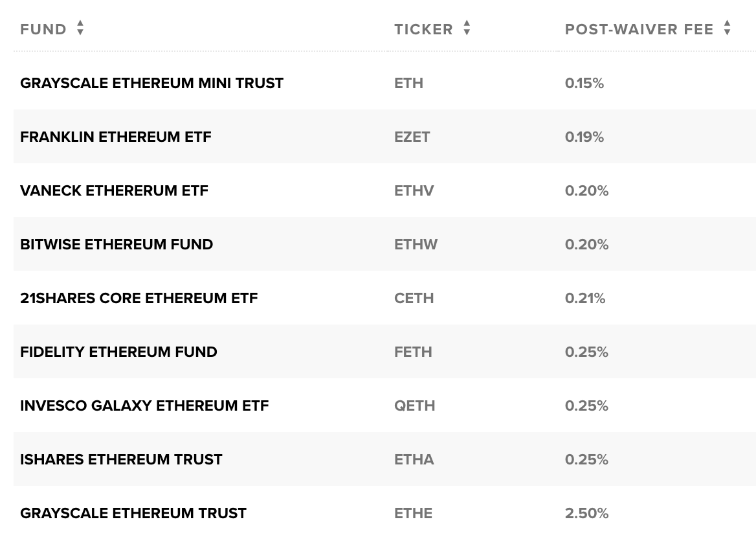Click the TICKER column header
This screenshot has width=756, height=548.
click(423, 29)
